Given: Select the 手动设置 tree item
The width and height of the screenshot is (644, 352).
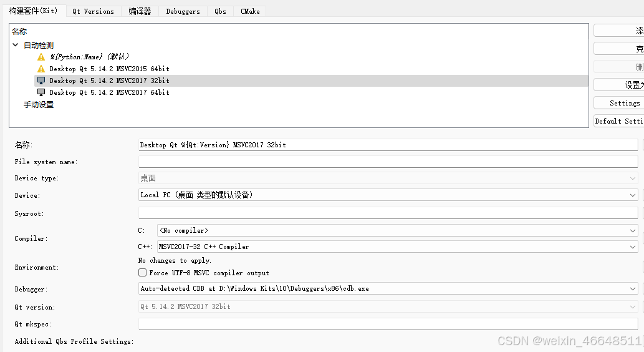Looking at the screenshot, I should 39,105.
